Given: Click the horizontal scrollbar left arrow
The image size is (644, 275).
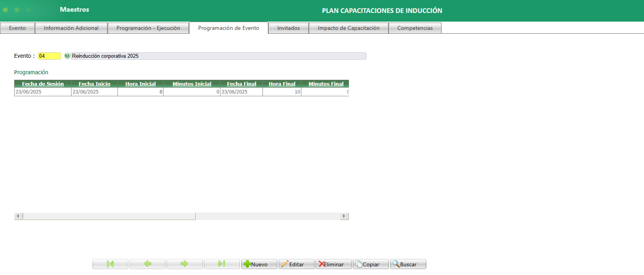Looking at the screenshot, I should 18,216.
